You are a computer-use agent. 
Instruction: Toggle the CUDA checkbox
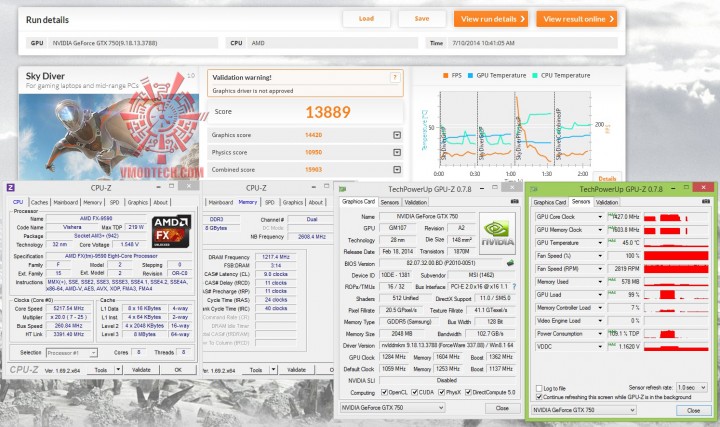tap(415, 393)
